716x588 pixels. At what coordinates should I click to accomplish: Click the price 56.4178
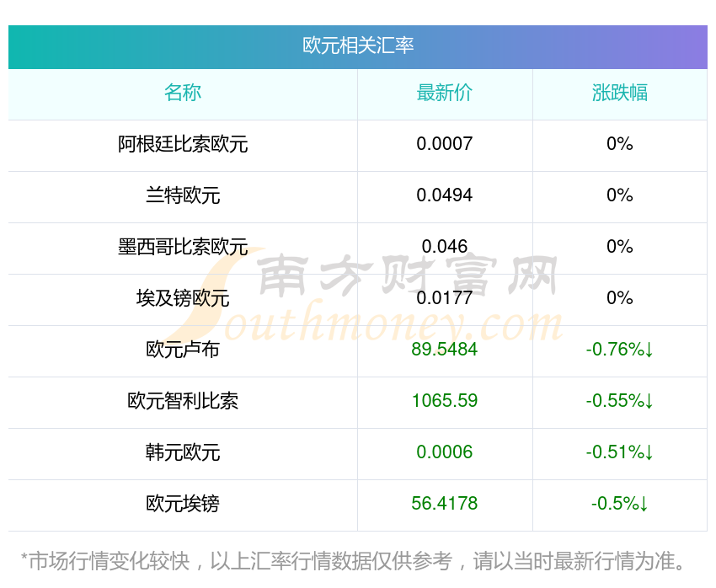[x=444, y=504]
